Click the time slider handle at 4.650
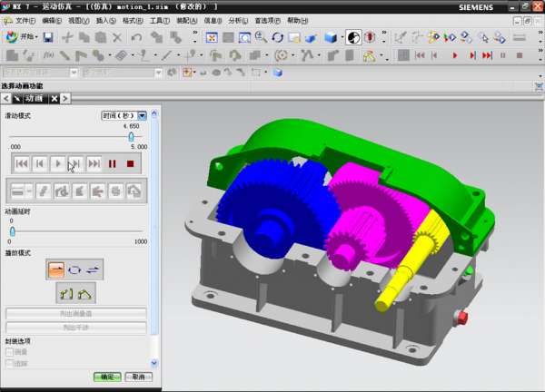 (x=131, y=136)
